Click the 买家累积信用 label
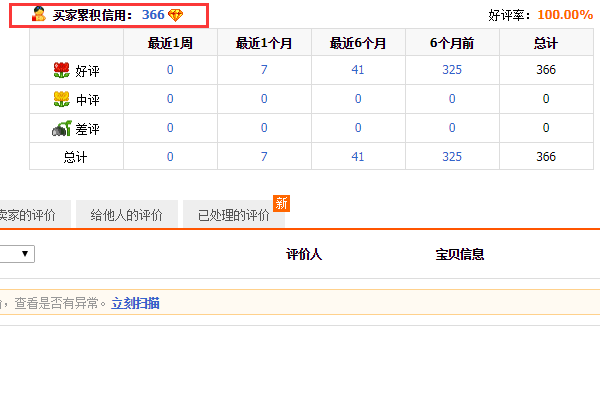The image size is (600, 400). coord(93,15)
